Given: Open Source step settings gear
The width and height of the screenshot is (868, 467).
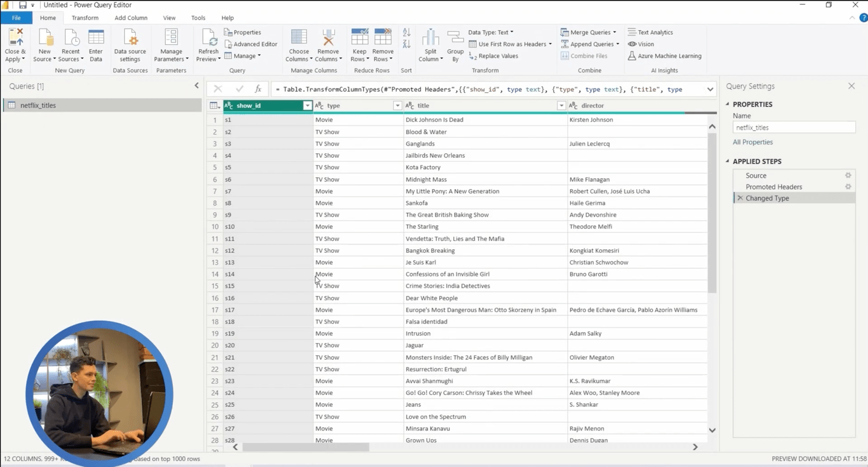Looking at the screenshot, I should (849, 175).
